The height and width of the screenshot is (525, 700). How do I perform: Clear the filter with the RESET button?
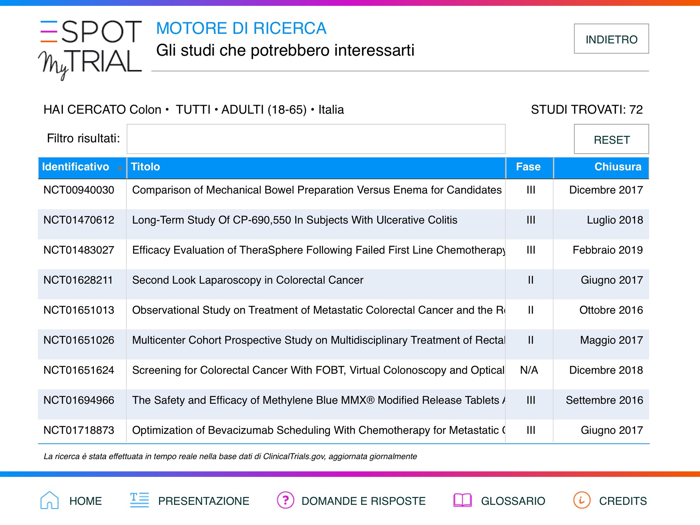tap(611, 139)
